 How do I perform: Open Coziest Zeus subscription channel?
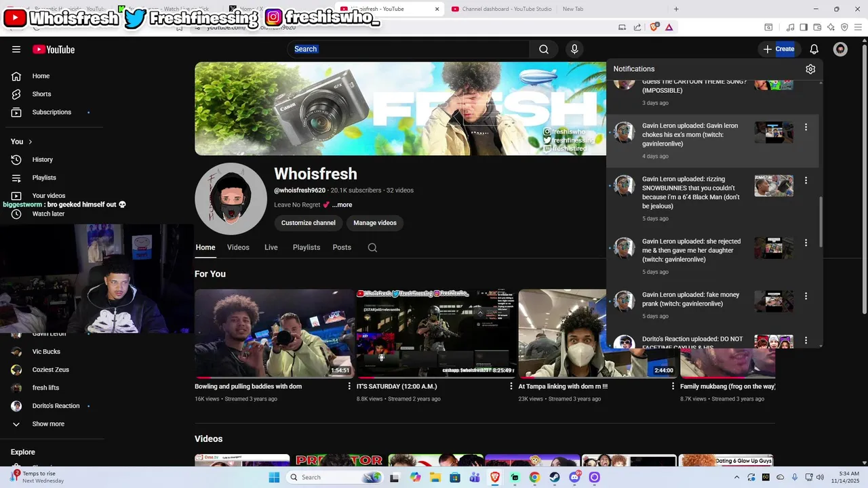[x=50, y=370]
